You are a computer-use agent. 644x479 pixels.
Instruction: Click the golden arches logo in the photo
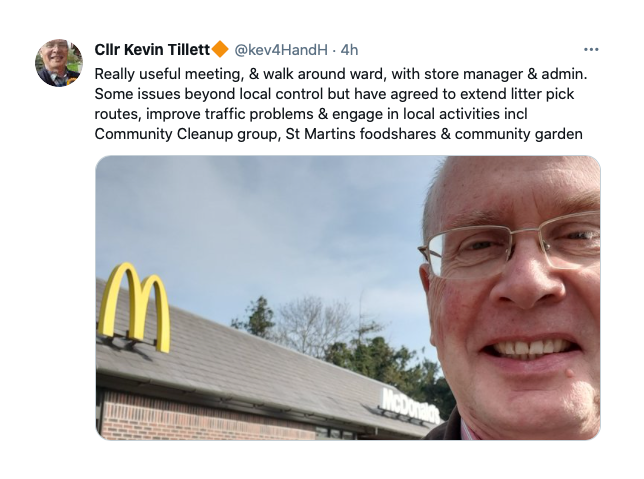point(134,307)
